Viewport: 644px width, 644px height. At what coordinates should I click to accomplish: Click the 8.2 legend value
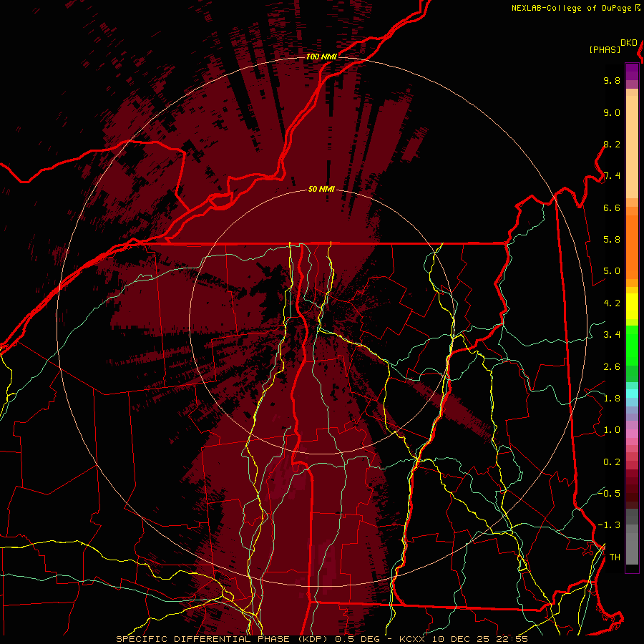[x=612, y=144]
